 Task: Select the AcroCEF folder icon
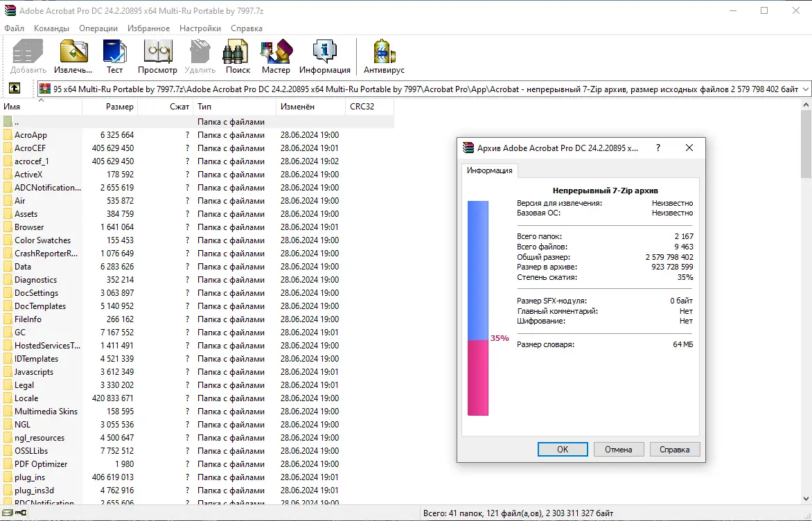[x=8, y=148]
